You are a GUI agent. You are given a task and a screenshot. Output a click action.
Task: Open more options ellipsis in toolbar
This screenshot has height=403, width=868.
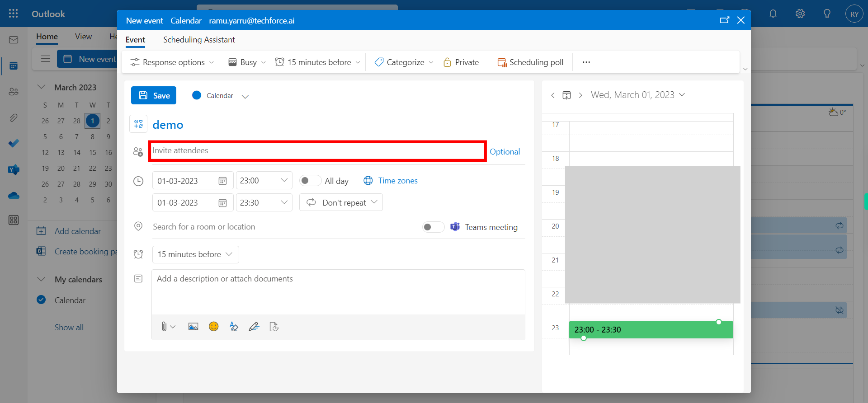[x=586, y=62]
